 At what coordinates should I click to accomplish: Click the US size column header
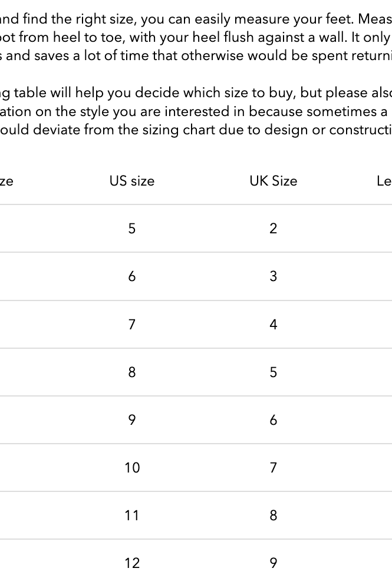click(131, 181)
